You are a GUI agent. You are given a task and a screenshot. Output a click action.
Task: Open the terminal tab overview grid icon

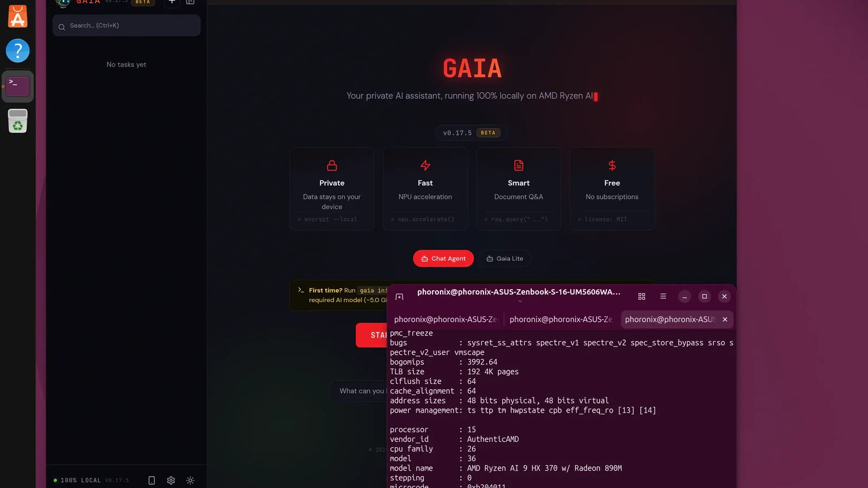[x=642, y=297]
